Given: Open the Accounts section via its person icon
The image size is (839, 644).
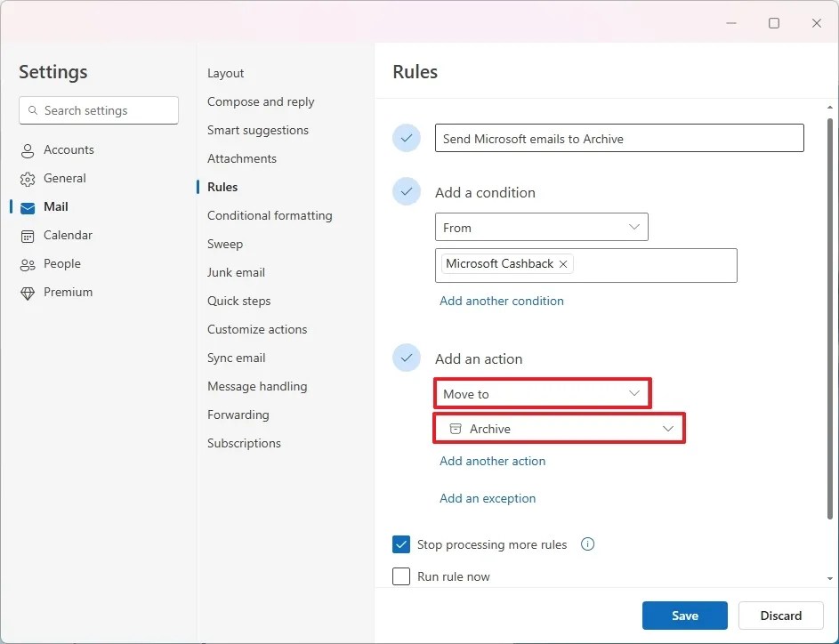Looking at the screenshot, I should 28,149.
